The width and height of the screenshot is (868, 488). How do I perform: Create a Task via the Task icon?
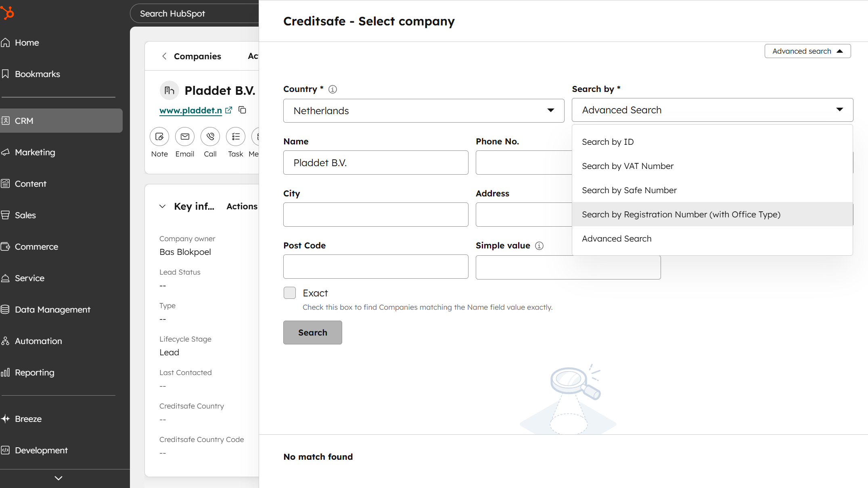(235, 136)
